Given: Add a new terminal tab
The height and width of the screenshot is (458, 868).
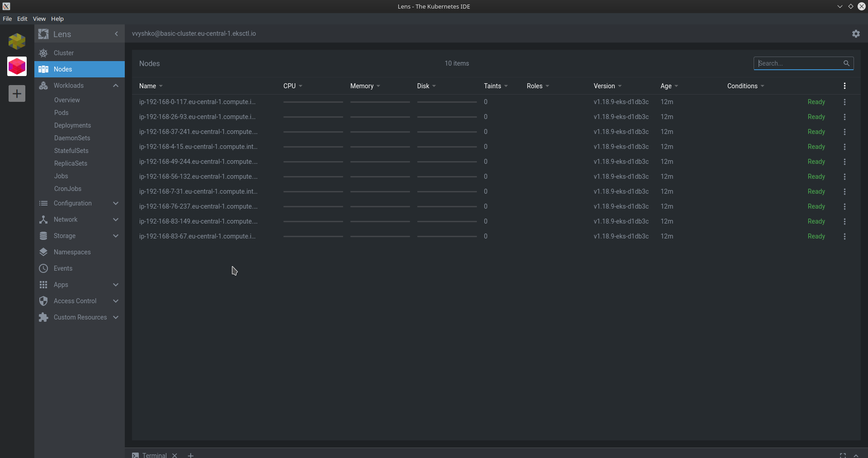Looking at the screenshot, I should [x=191, y=455].
